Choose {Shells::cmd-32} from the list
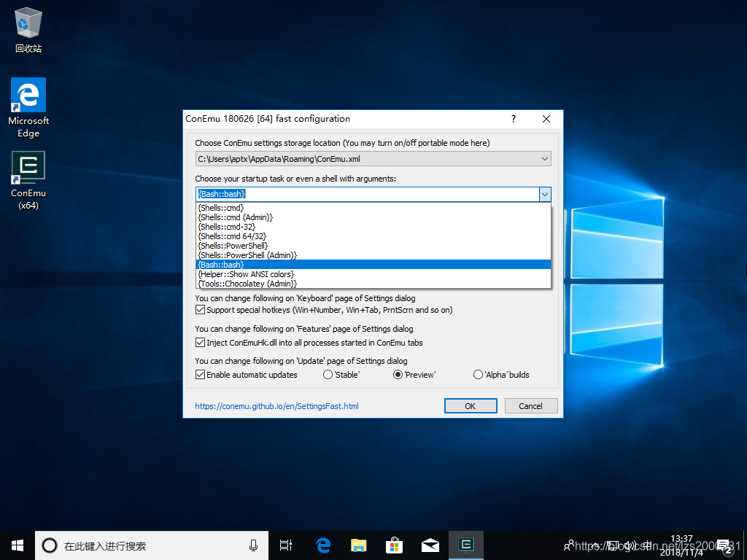 [x=373, y=227]
